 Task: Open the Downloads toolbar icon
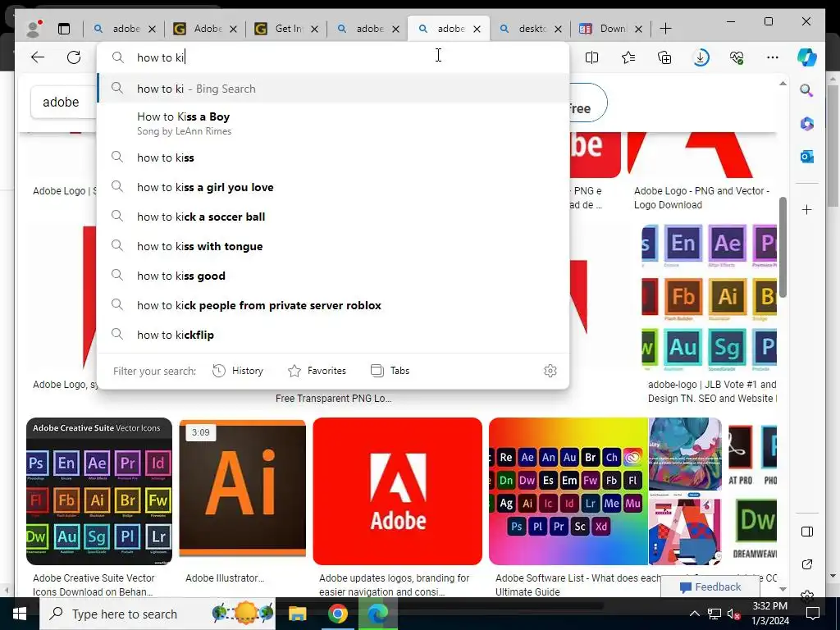pyautogui.click(x=701, y=57)
